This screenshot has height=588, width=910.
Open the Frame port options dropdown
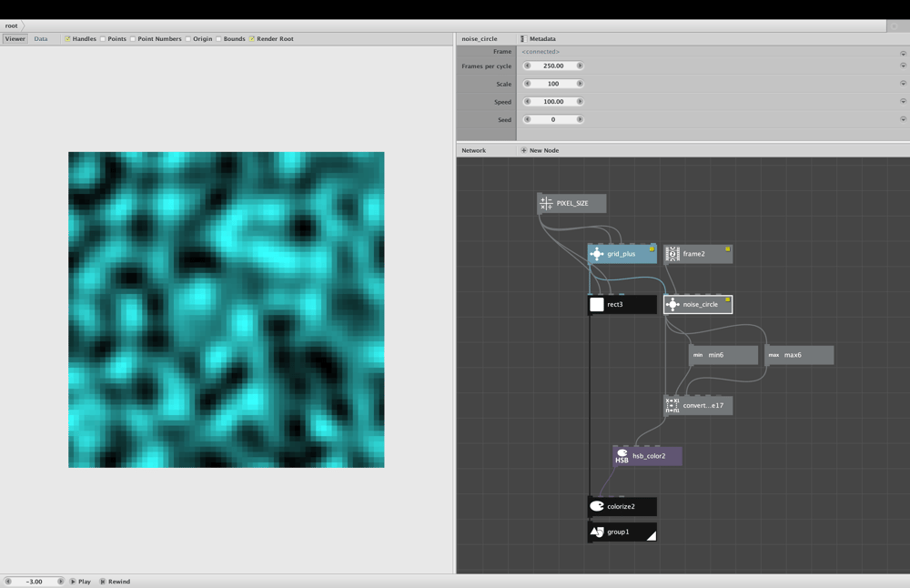(x=903, y=53)
